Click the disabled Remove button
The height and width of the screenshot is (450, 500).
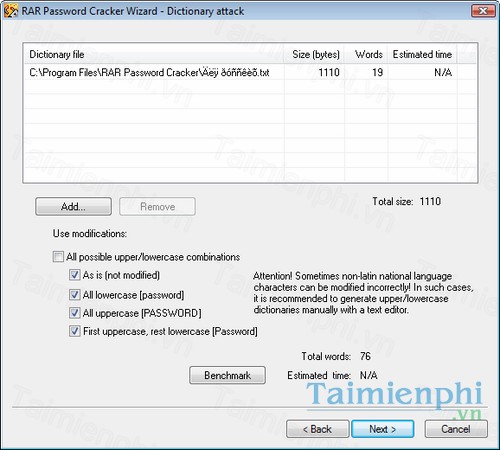(157, 207)
